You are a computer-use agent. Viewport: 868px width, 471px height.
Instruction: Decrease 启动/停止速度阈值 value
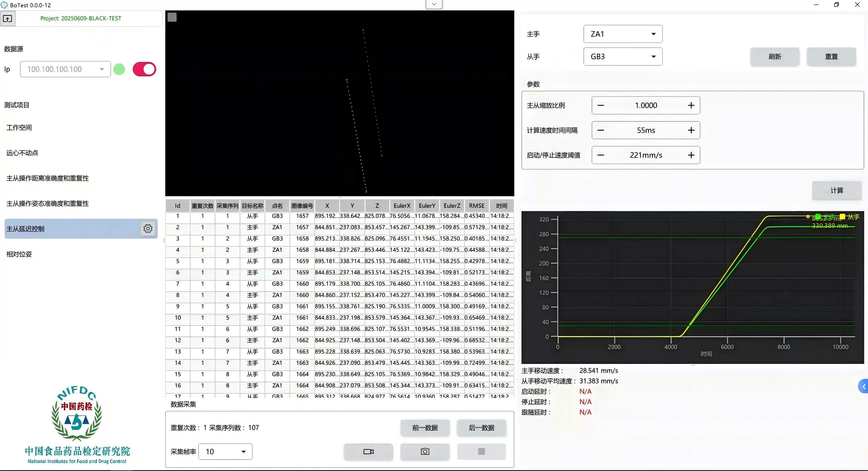[x=601, y=155]
